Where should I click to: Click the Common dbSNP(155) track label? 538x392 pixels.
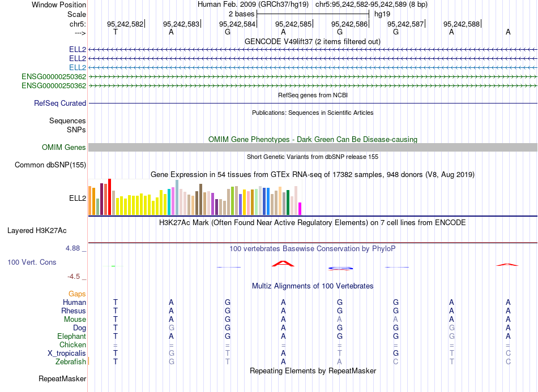tap(50, 165)
